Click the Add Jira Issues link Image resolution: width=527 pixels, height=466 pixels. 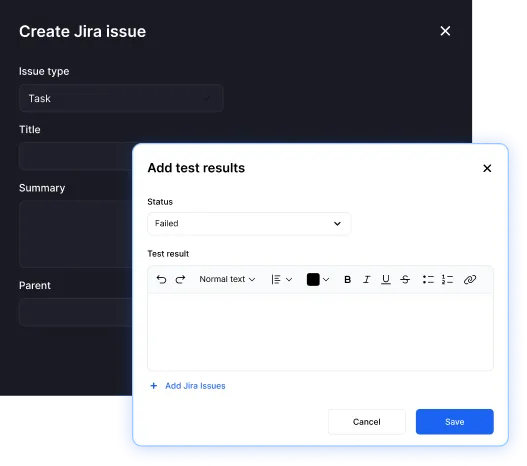click(195, 386)
